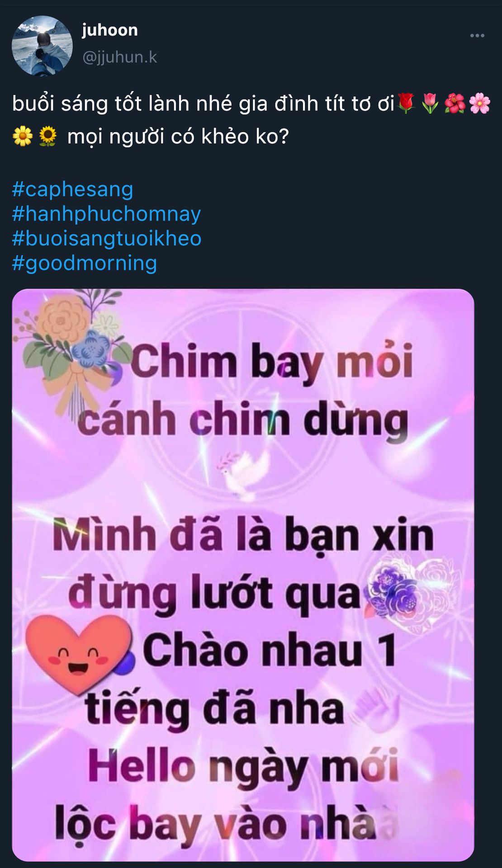Open the attached purple greeting image
The image size is (502, 868).
click(243, 575)
